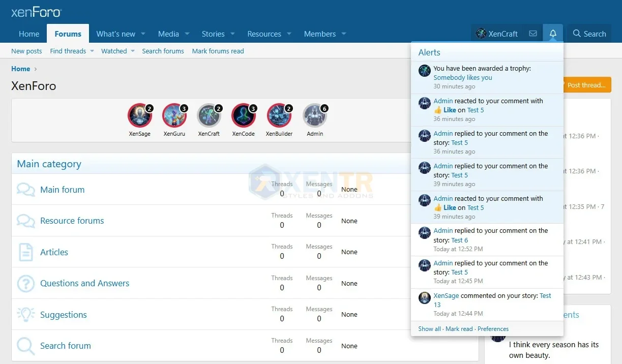
Task: Click the XenForo logo
Action: point(36,12)
